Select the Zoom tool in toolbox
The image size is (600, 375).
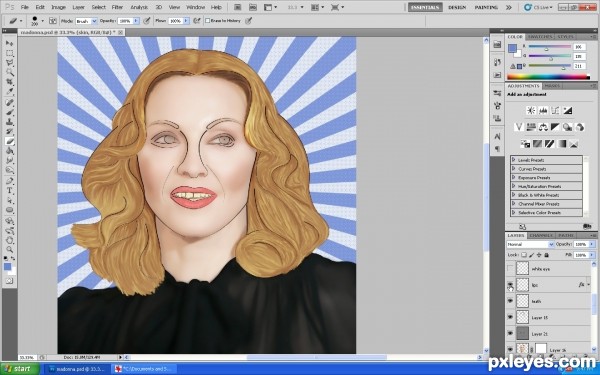click(10, 249)
